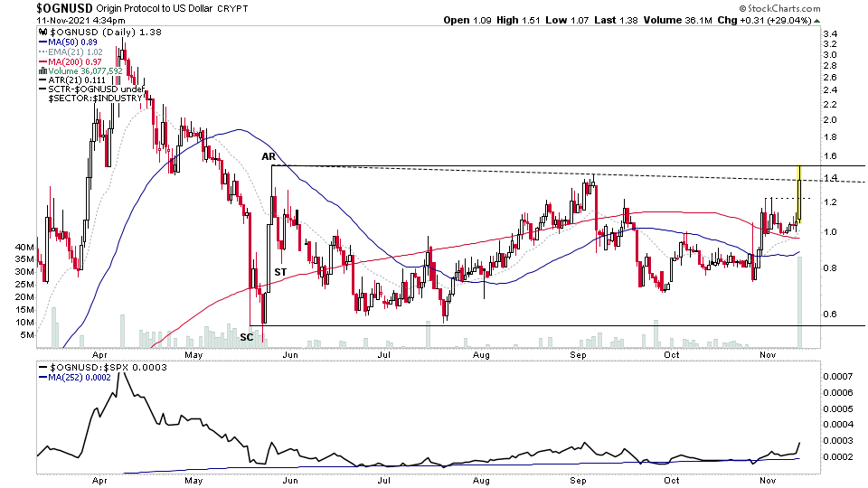Click the 'SCTR-$OGNUSD undef' legend entry

click(91, 89)
